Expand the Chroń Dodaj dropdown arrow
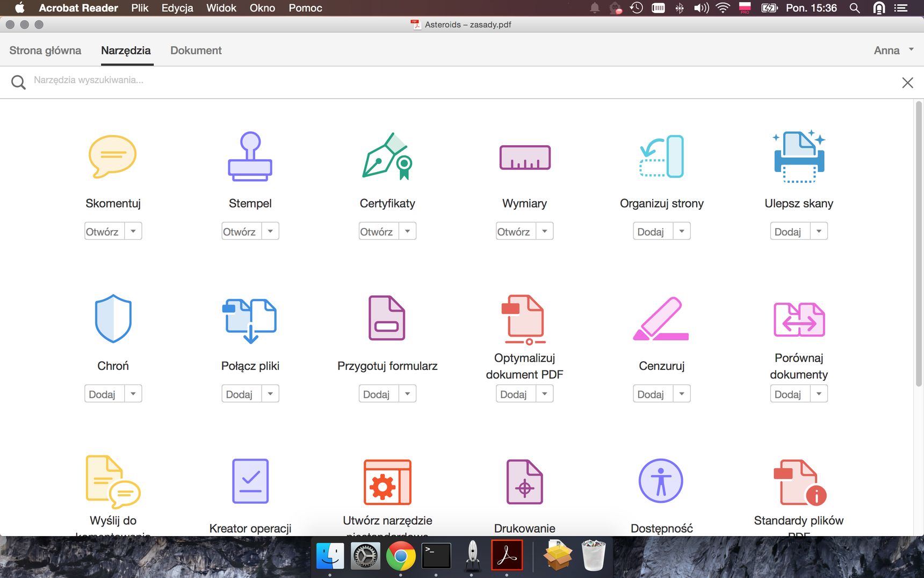The image size is (924, 578). click(133, 394)
